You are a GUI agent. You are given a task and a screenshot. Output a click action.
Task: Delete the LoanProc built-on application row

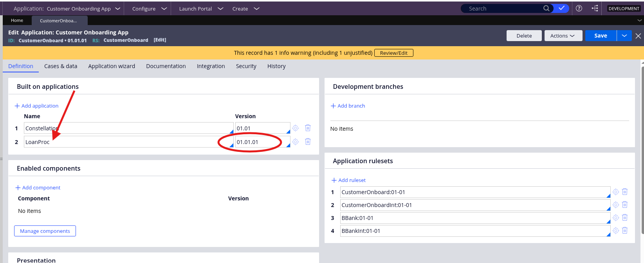pos(308,142)
